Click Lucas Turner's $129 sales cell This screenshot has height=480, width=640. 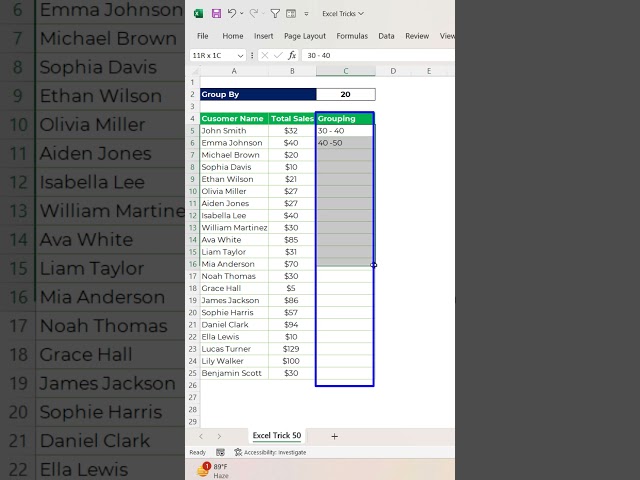click(x=292, y=349)
